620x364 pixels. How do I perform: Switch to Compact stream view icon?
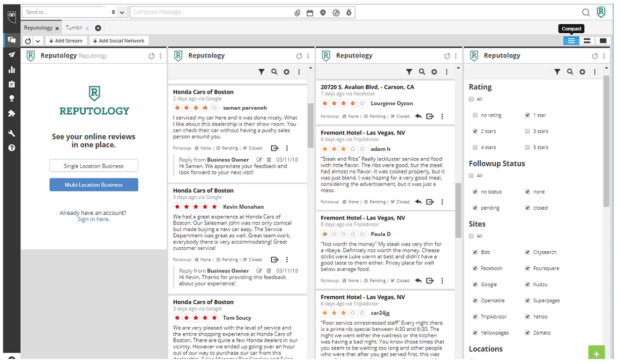click(x=571, y=41)
